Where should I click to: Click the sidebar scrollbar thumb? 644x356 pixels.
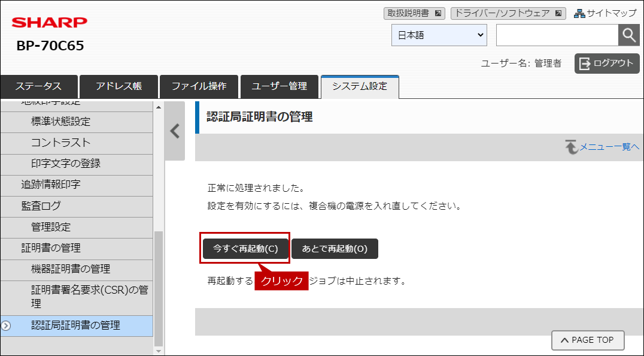(x=159, y=289)
